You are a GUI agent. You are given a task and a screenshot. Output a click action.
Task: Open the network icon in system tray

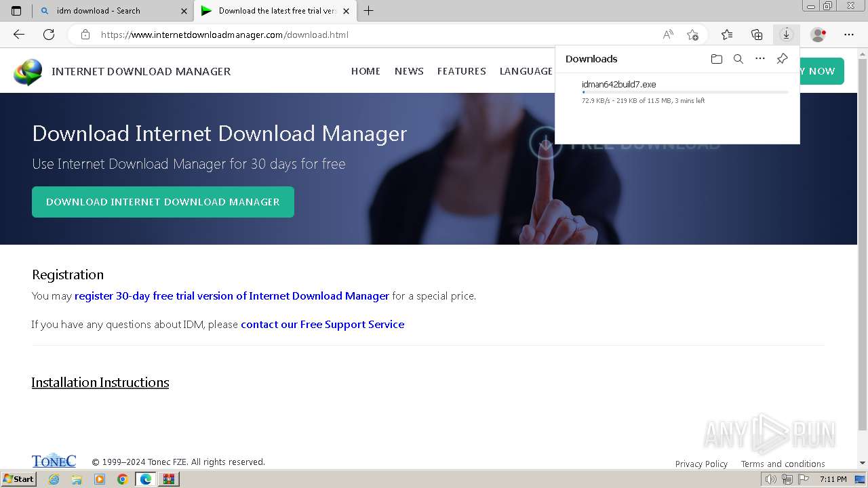[x=787, y=479]
